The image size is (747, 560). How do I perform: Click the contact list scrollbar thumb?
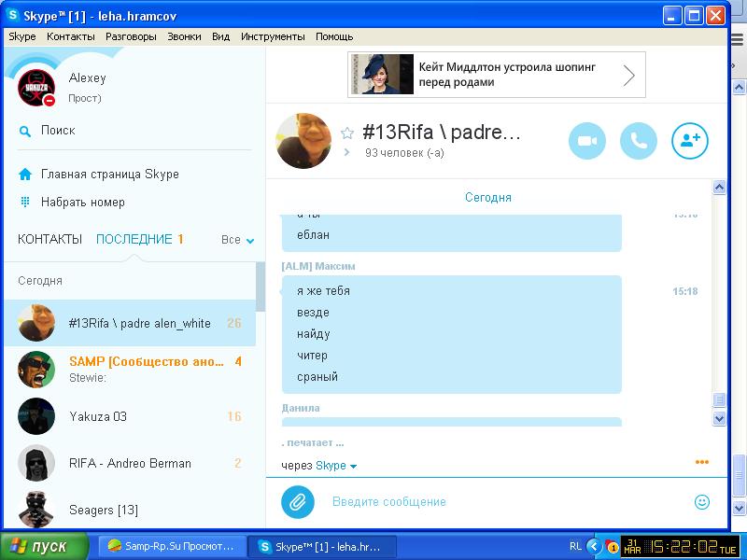click(261, 287)
